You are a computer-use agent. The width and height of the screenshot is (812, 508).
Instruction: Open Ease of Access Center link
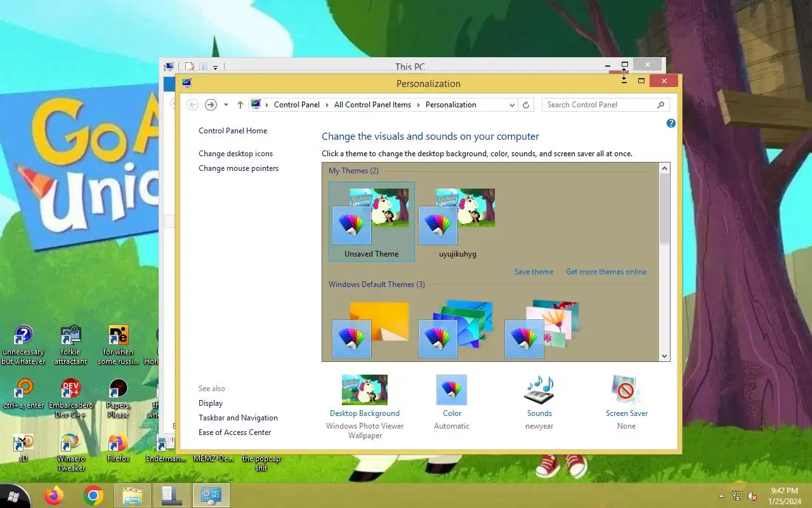(235, 432)
